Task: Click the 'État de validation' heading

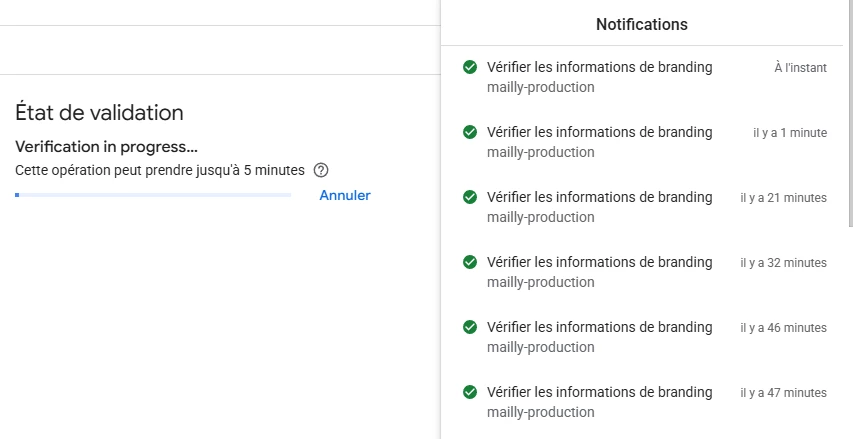Action: 99,113
